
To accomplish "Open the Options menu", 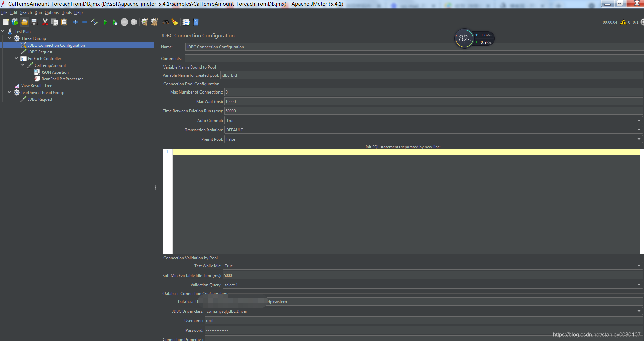I will (51, 12).
